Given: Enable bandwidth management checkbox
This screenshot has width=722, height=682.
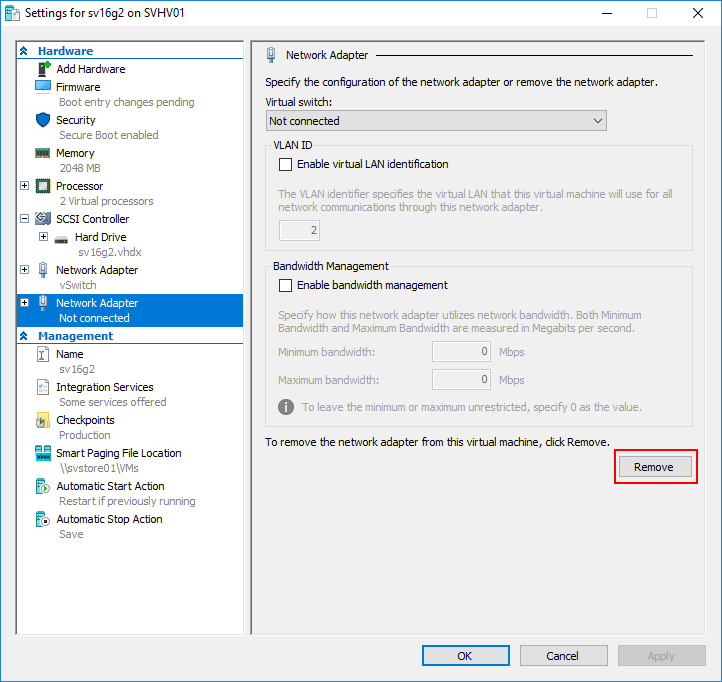Looking at the screenshot, I should point(285,286).
